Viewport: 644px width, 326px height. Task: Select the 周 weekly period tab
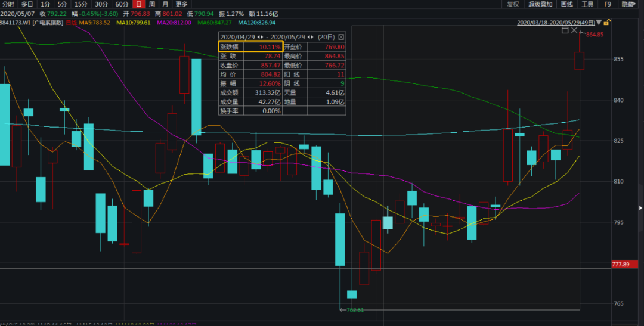click(x=152, y=4)
